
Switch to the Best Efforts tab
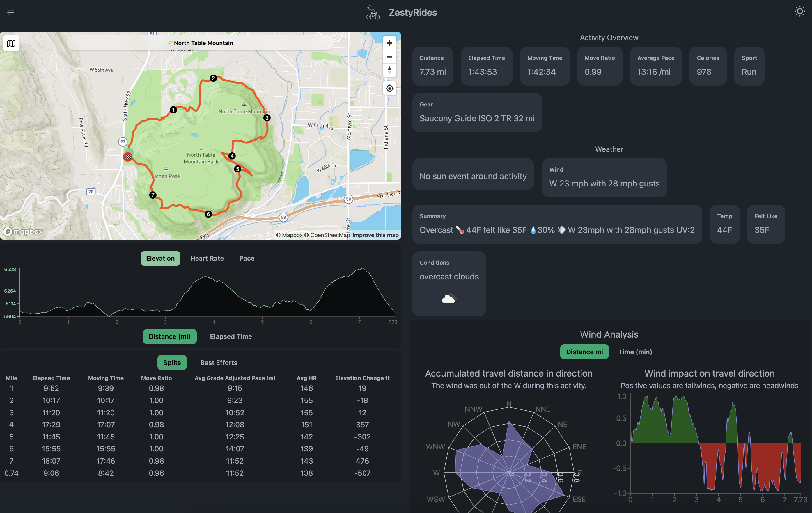pos(219,362)
